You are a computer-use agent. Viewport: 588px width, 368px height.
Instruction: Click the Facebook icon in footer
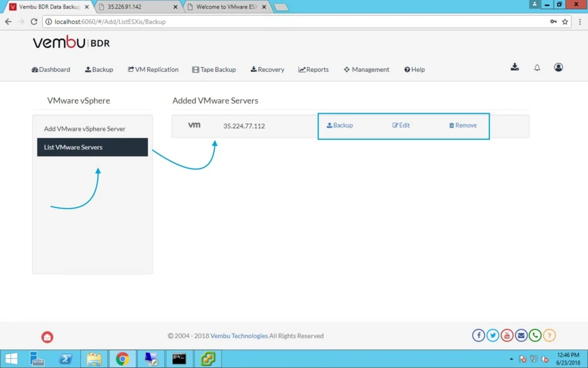click(x=478, y=335)
